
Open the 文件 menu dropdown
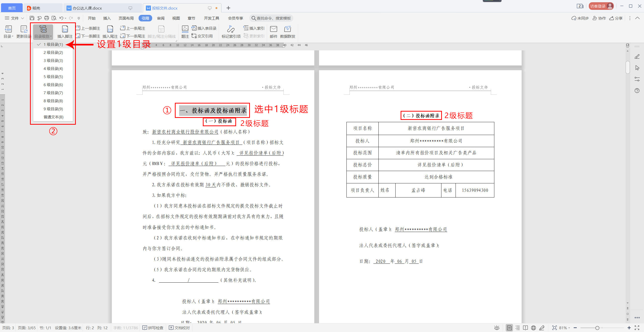pos(14,18)
